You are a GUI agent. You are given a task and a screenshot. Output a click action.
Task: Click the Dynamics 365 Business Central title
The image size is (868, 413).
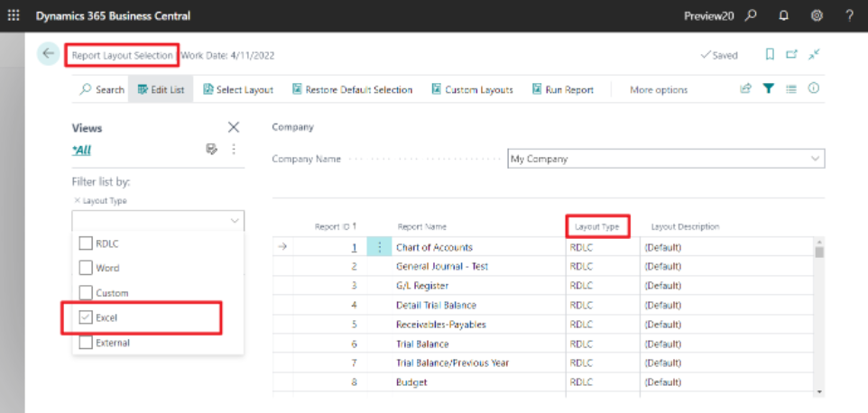[x=113, y=15]
